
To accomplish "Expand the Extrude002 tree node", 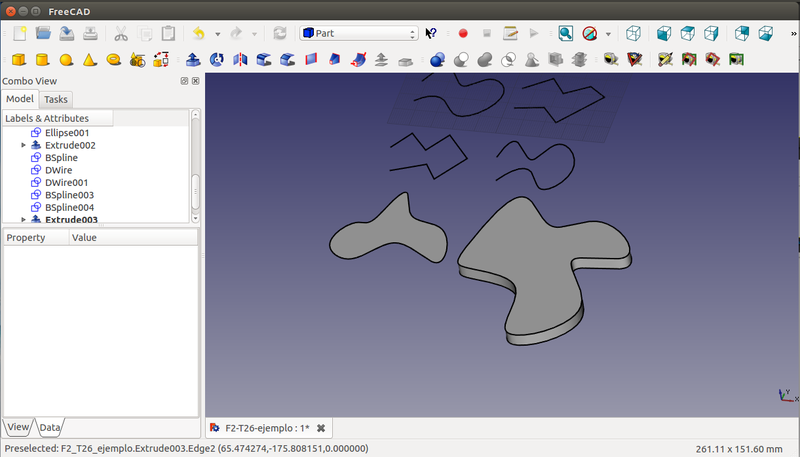I will (23, 145).
